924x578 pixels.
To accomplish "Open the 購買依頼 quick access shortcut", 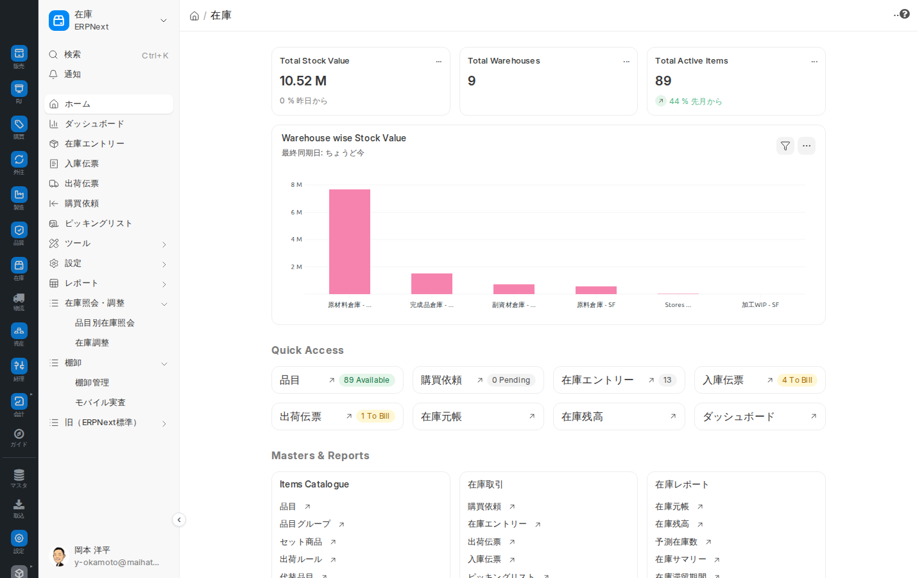I will 478,380.
